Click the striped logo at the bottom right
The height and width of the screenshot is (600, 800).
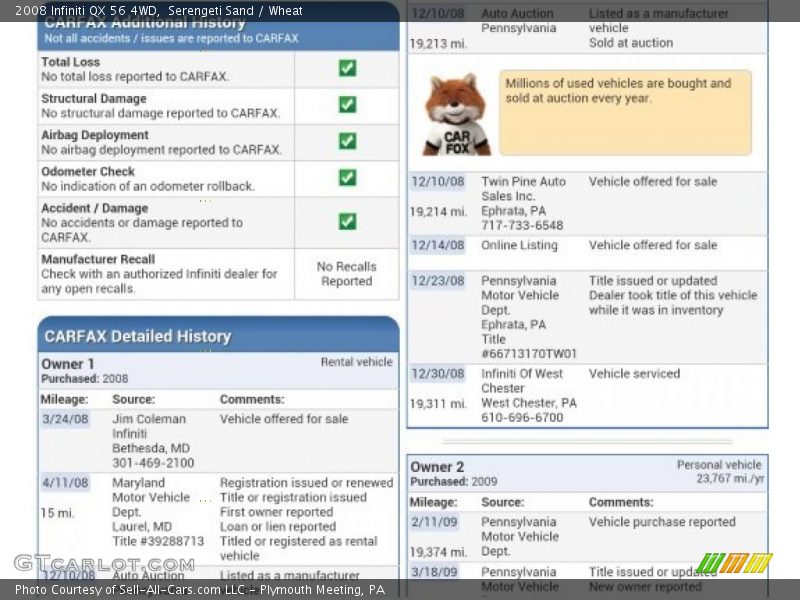tap(734, 563)
